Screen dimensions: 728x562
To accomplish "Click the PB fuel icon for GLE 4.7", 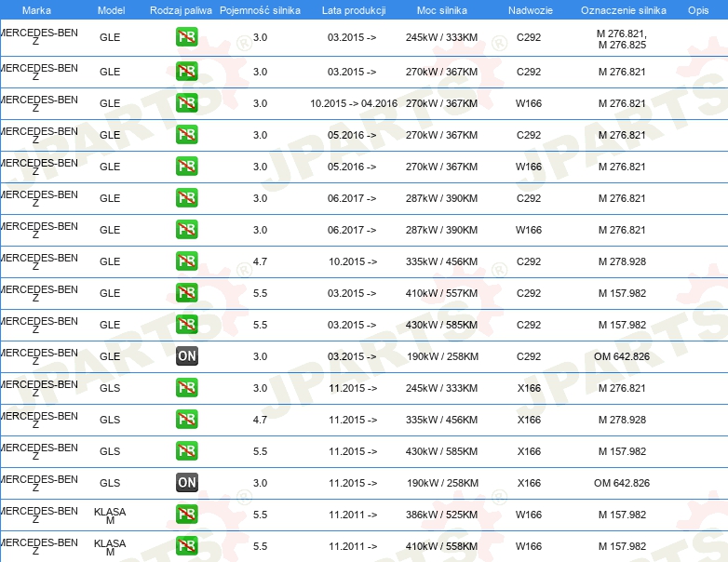I will tap(187, 261).
